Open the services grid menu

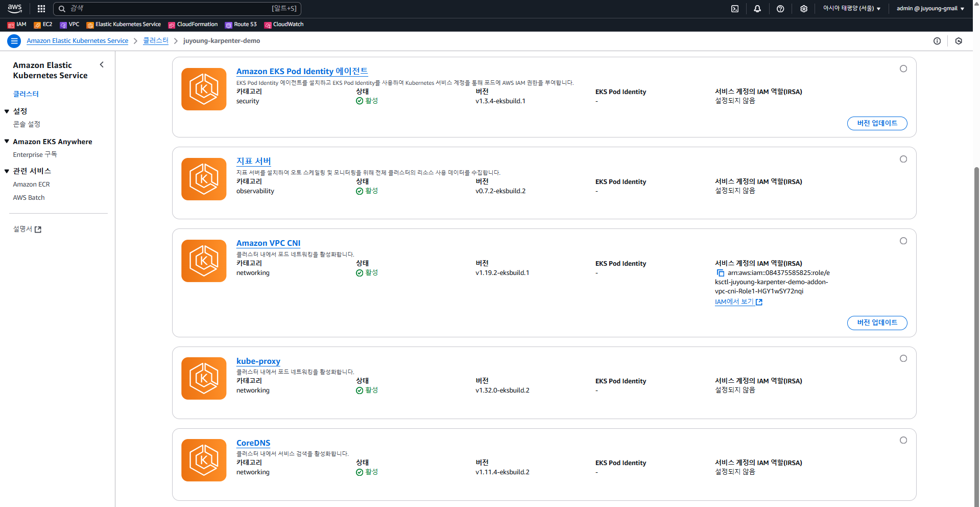[x=41, y=9]
